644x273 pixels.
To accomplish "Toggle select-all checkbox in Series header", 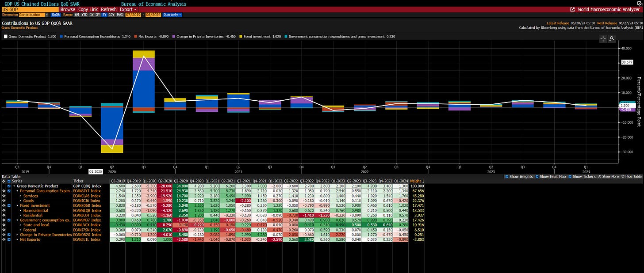I will click(9, 181).
